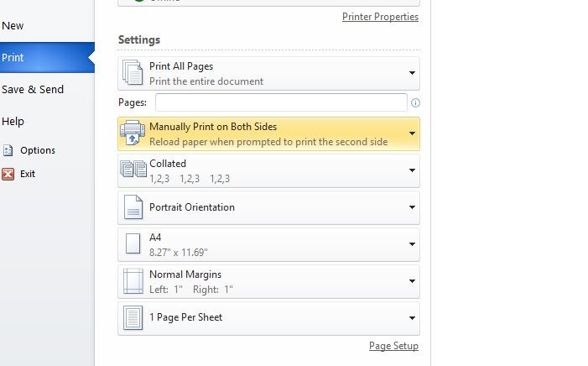
Task: Click the Normal Margins icon
Action: [133, 281]
